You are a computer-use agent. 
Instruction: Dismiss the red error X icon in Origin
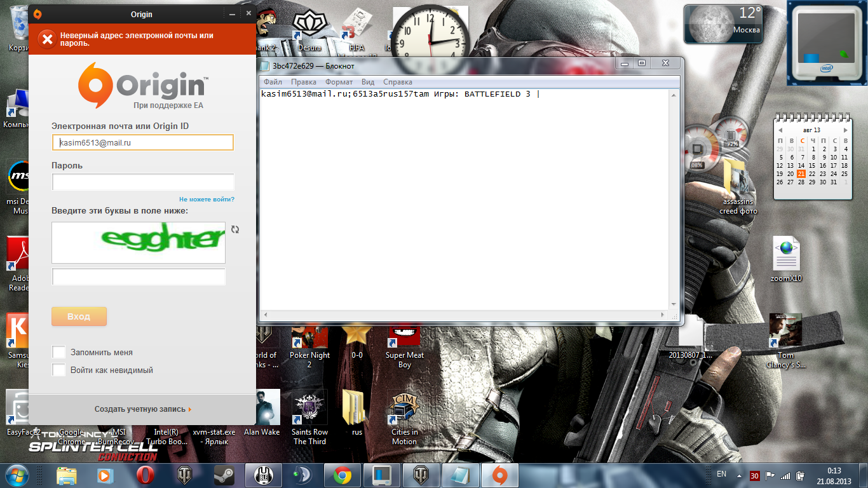coord(46,39)
